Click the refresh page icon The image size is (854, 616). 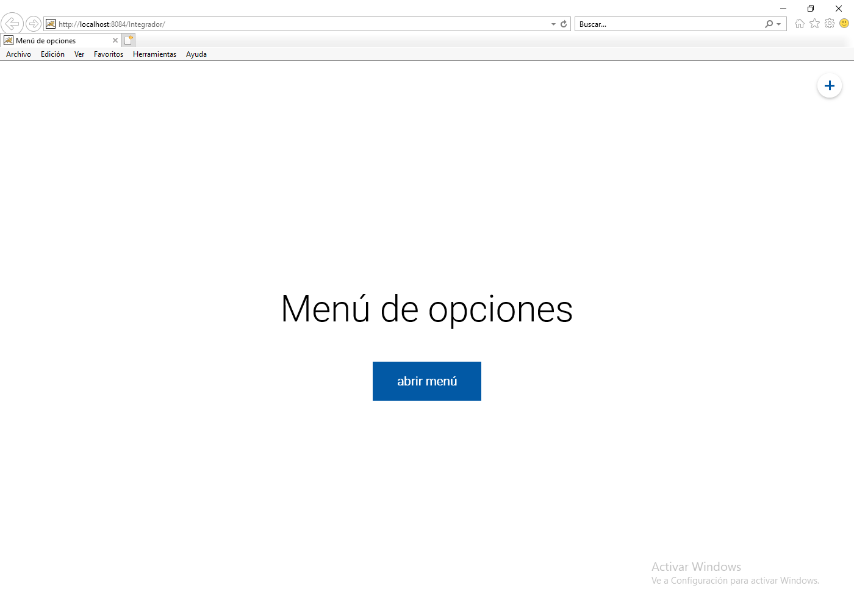[564, 24]
